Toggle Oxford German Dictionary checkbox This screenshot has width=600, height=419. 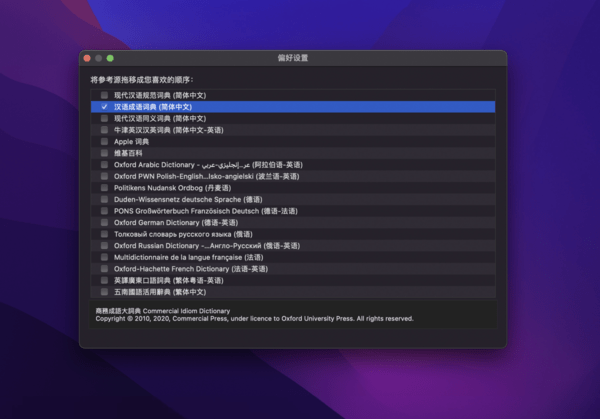pos(104,222)
